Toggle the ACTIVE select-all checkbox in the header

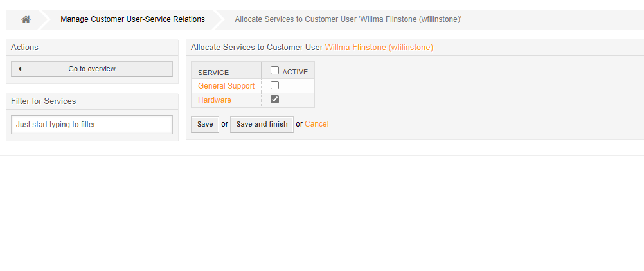point(274,71)
